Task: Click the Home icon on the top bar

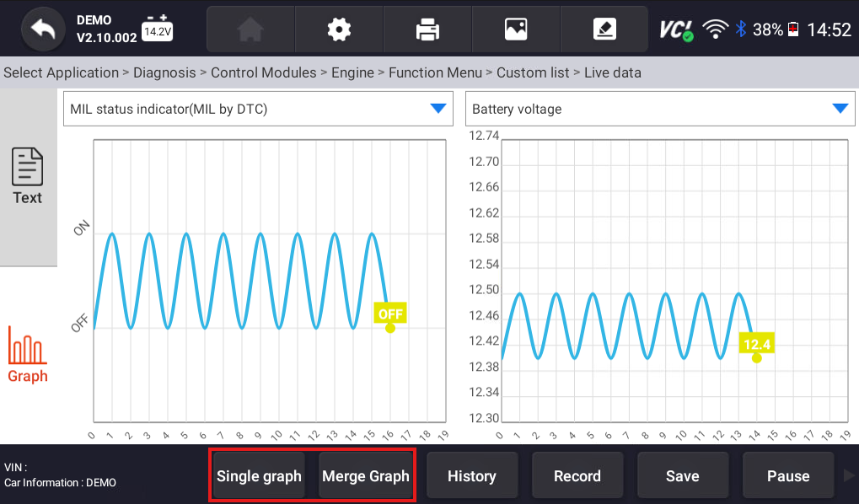Action: pos(250,28)
